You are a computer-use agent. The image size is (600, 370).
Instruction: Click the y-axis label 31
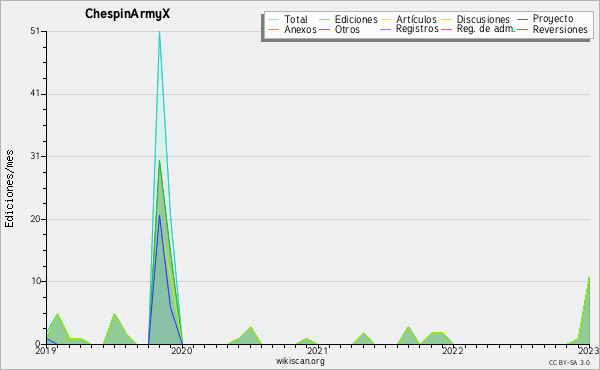[x=35, y=156]
